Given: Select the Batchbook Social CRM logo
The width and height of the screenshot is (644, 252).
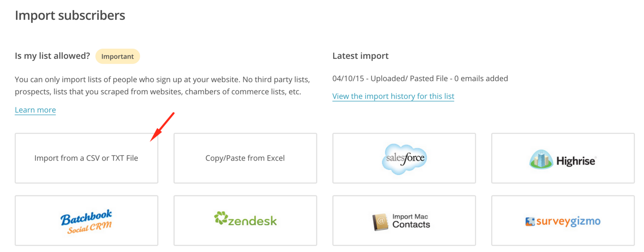Looking at the screenshot, I should tap(86, 221).
